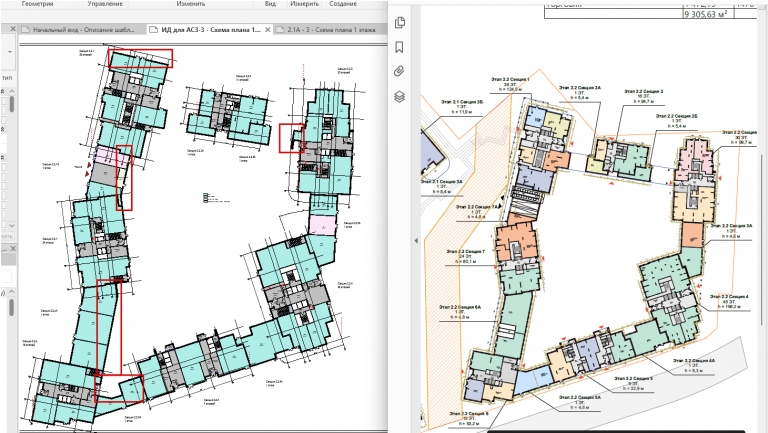
Task: Click the 'Этап 2.2 Секция 2А' label in PDF
Action: coord(579,88)
